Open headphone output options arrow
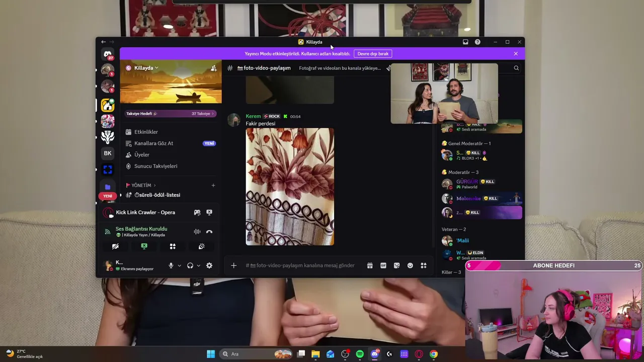Screen dimensions: 644x362 [x=198, y=265]
